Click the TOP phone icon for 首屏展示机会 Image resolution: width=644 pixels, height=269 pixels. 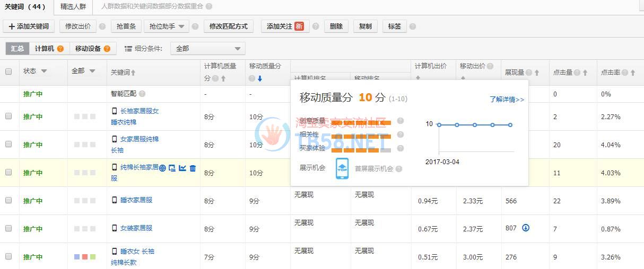pyautogui.click(x=342, y=168)
